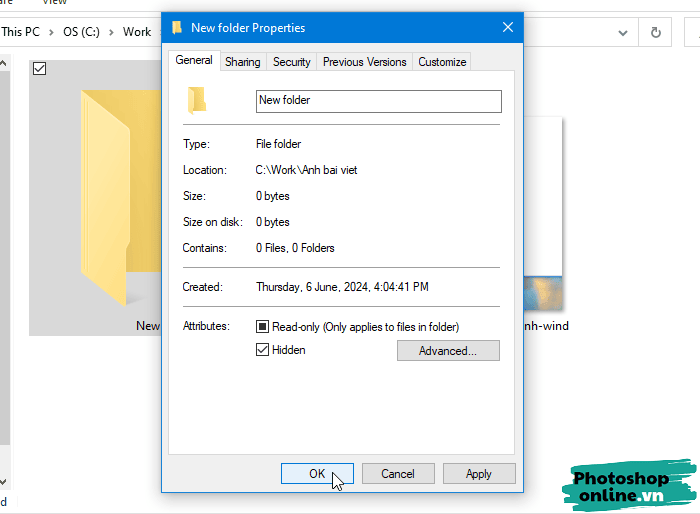Click the Refresh icon in the address bar
This screenshot has width=700, height=514.
tap(656, 32)
